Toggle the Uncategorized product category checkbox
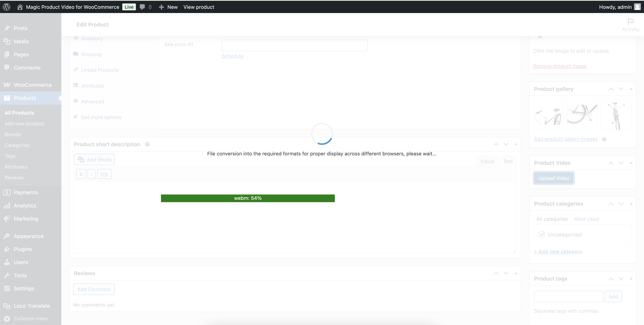The image size is (644, 325). tap(542, 235)
